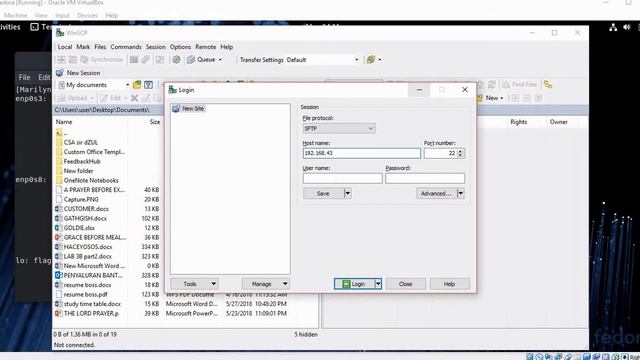Click the Port number spinner arrows

(460, 153)
